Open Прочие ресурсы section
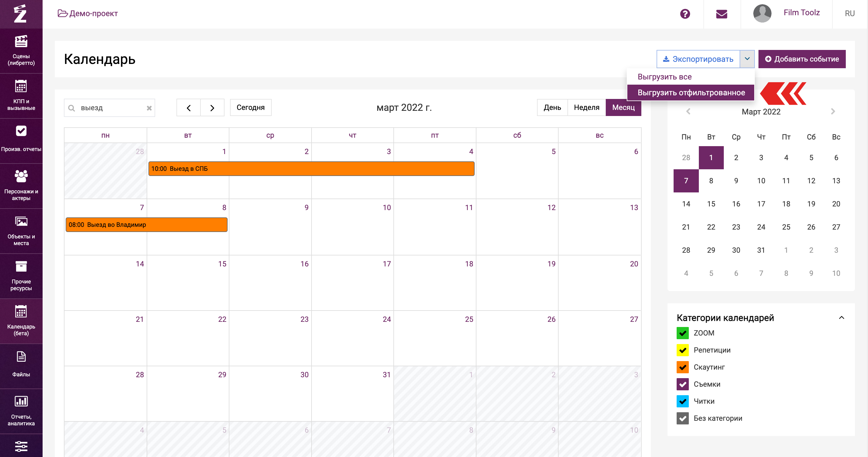The image size is (868, 457). (21, 276)
